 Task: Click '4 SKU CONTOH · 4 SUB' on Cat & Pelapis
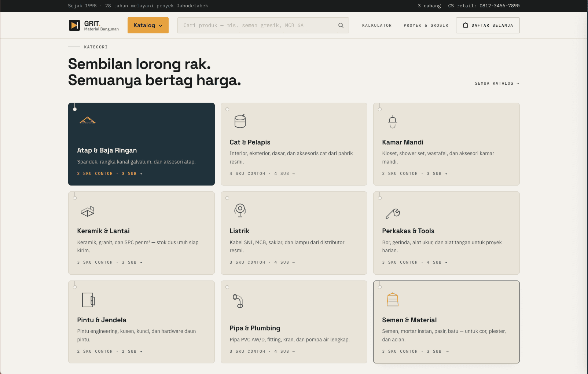262,174
